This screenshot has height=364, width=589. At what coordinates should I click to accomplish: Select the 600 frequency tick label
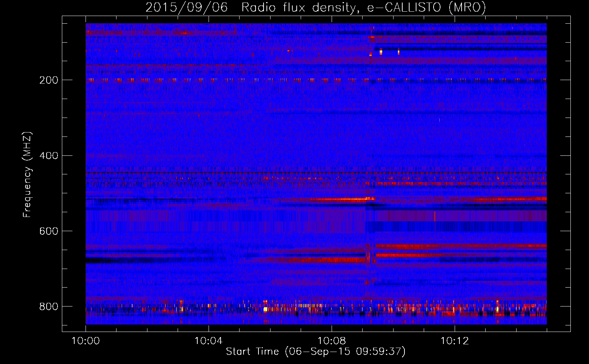click(49, 232)
